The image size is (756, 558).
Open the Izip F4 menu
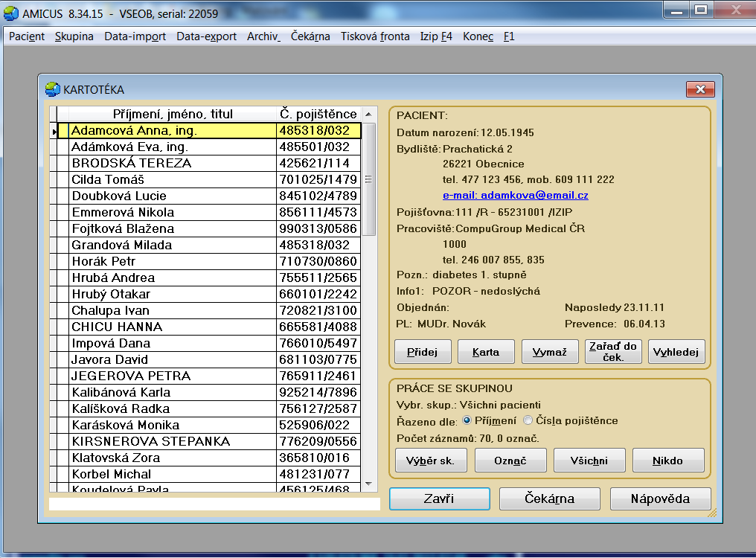tap(436, 36)
